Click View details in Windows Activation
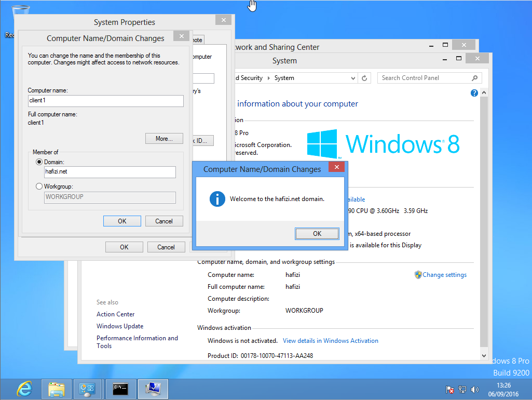 tap(331, 340)
